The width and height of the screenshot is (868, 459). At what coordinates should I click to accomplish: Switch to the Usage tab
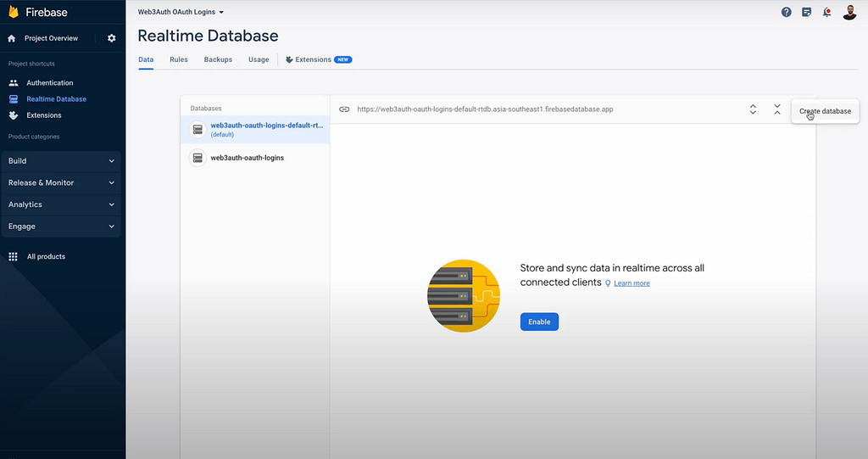point(259,59)
